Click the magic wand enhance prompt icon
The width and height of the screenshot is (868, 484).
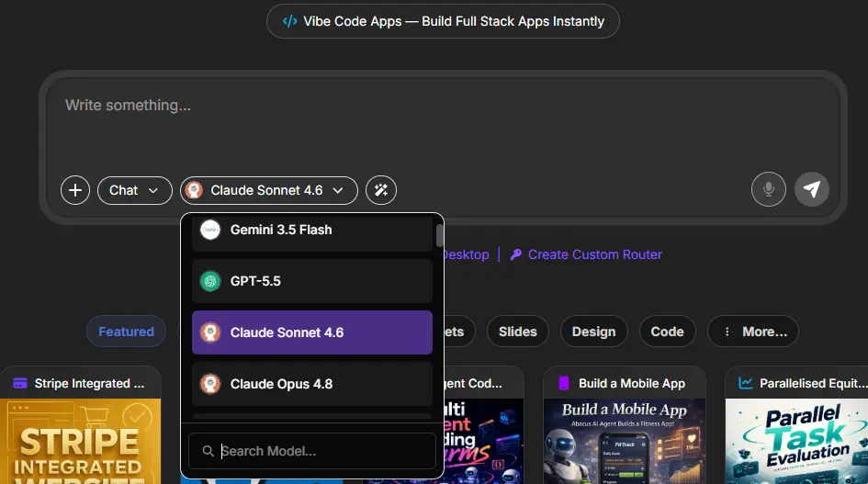381,190
